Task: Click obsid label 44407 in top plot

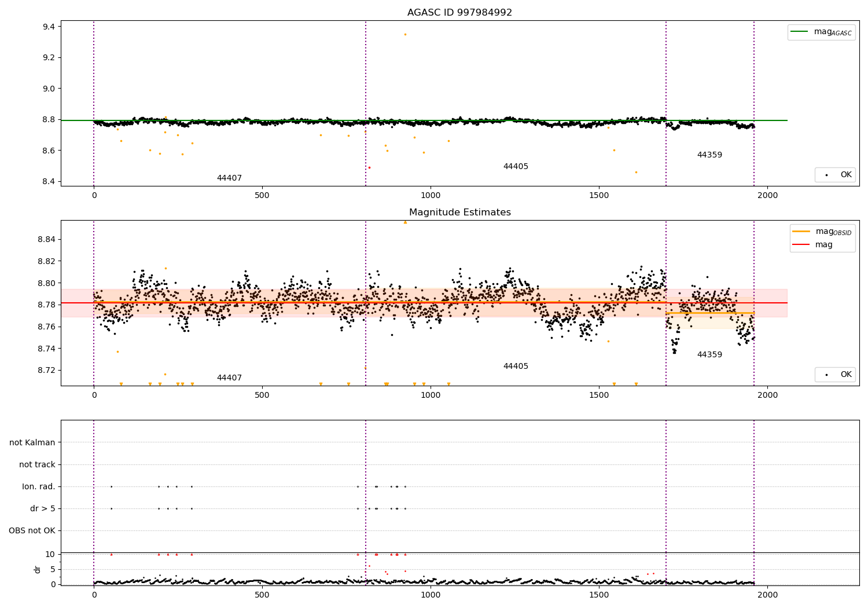Action: [x=229, y=178]
